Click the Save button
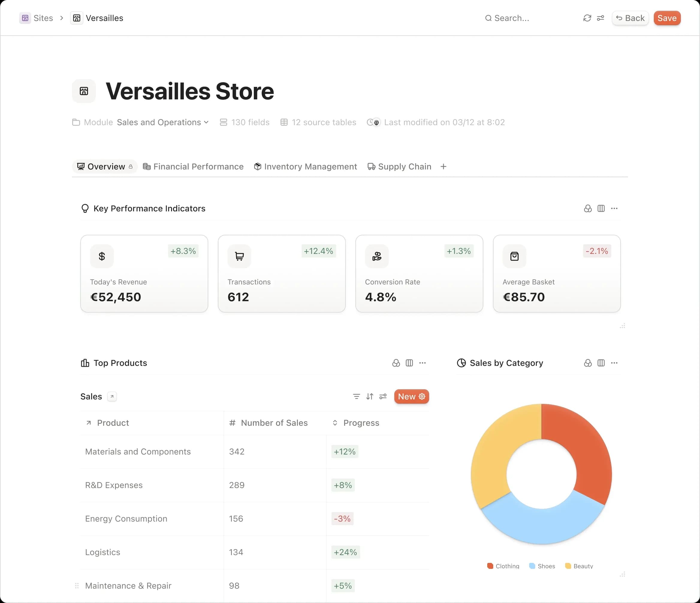Viewport: 700px width, 603px height. pos(666,18)
